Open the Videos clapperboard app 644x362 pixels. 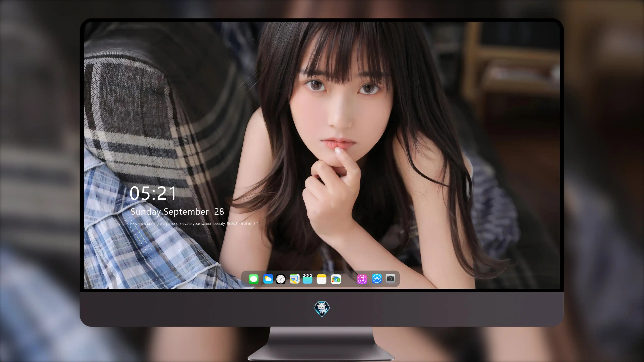tap(308, 279)
